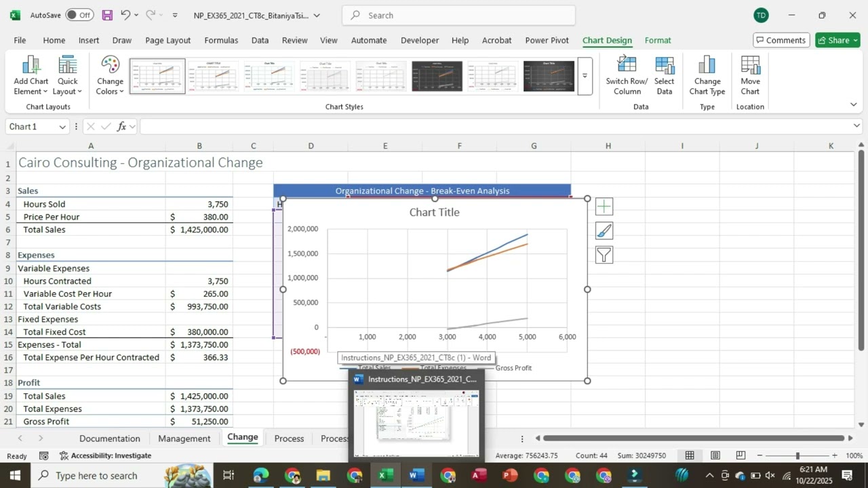Click the Chart Filters funnel button
Screen dimensions: 868x488
click(x=604, y=255)
